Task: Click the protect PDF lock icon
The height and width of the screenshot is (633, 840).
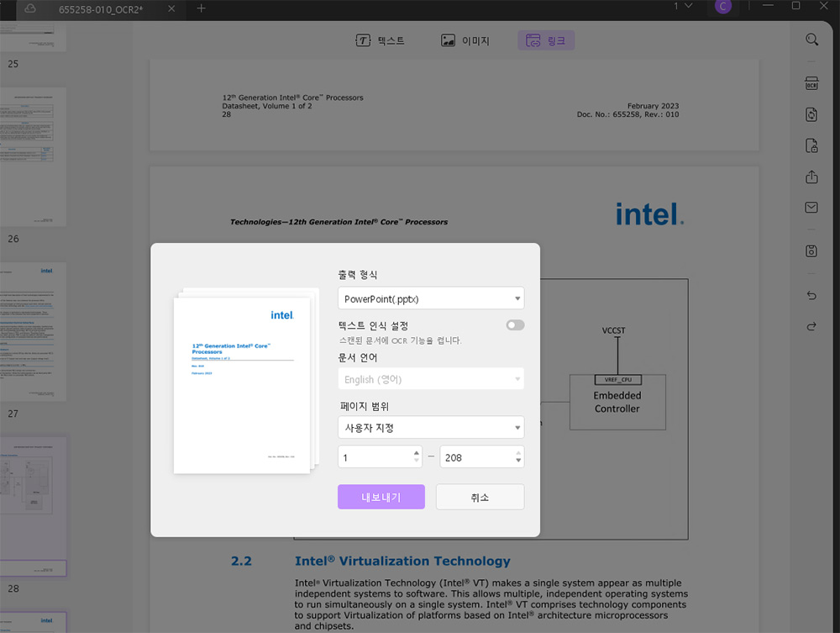Action: coord(811,145)
